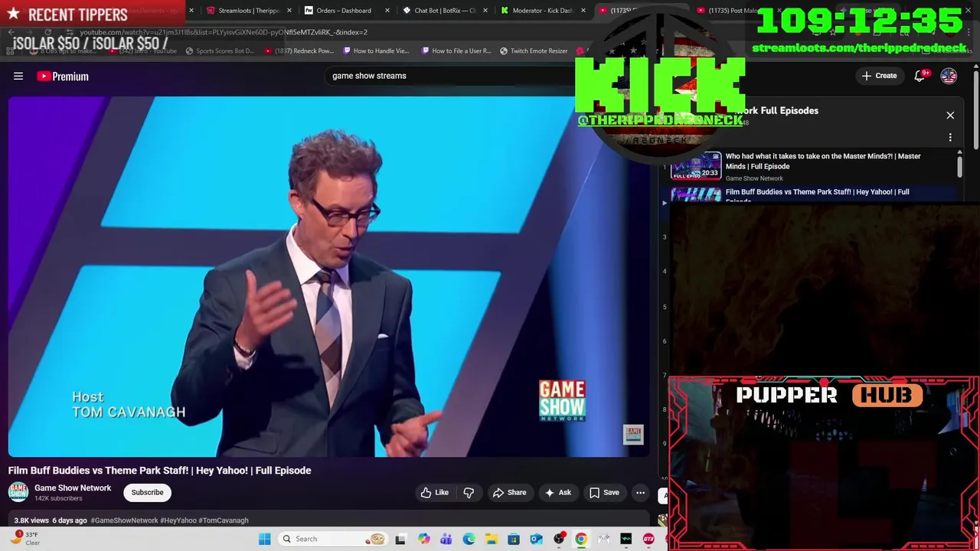Play the Master Minds playlist thumbnail

click(696, 166)
